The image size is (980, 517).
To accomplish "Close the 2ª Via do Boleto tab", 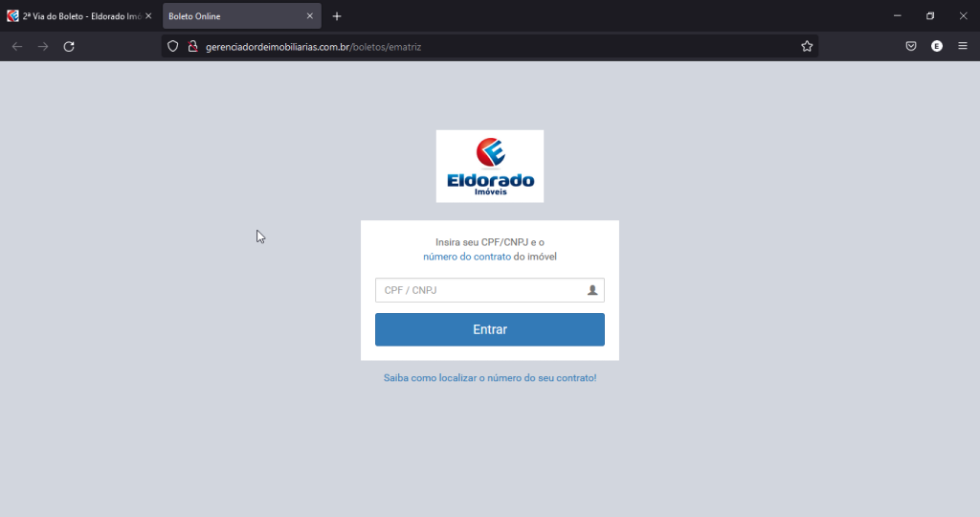I will (x=148, y=16).
